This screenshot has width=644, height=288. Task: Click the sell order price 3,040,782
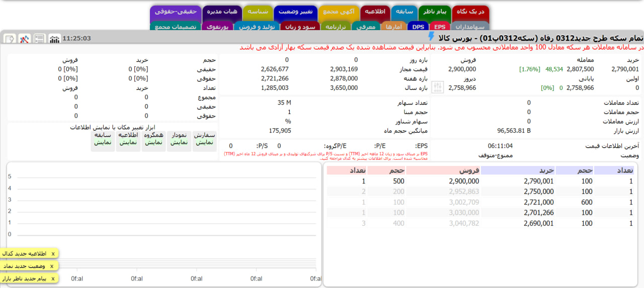pos(464,223)
